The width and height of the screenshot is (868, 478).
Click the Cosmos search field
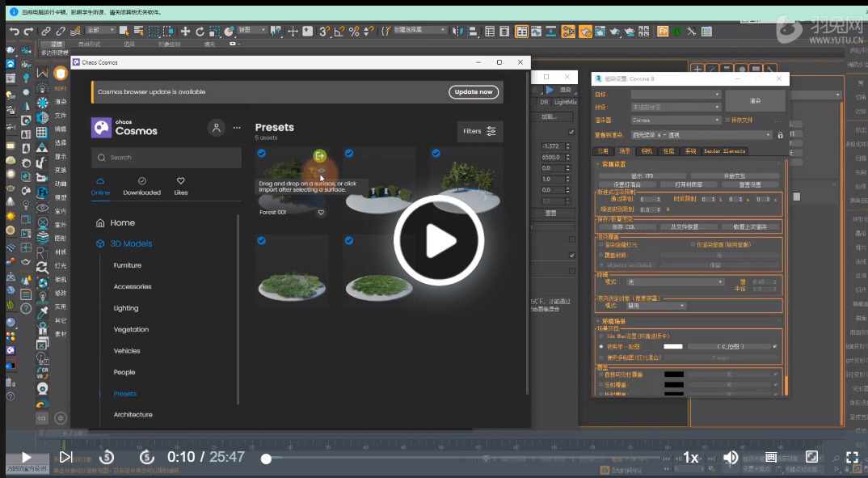[x=166, y=158]
